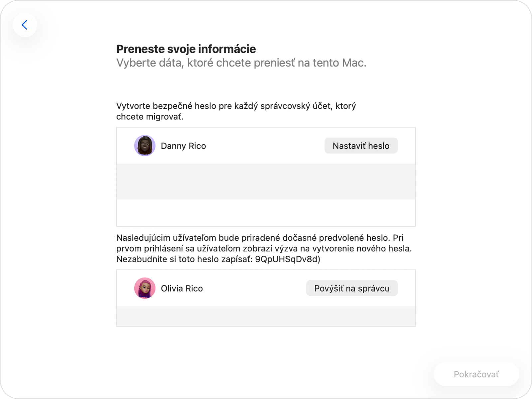Click the back chevron arrow icon
The width and height of the screenshot is (532, 399).
pyautogui.click(x=25, y=25)
